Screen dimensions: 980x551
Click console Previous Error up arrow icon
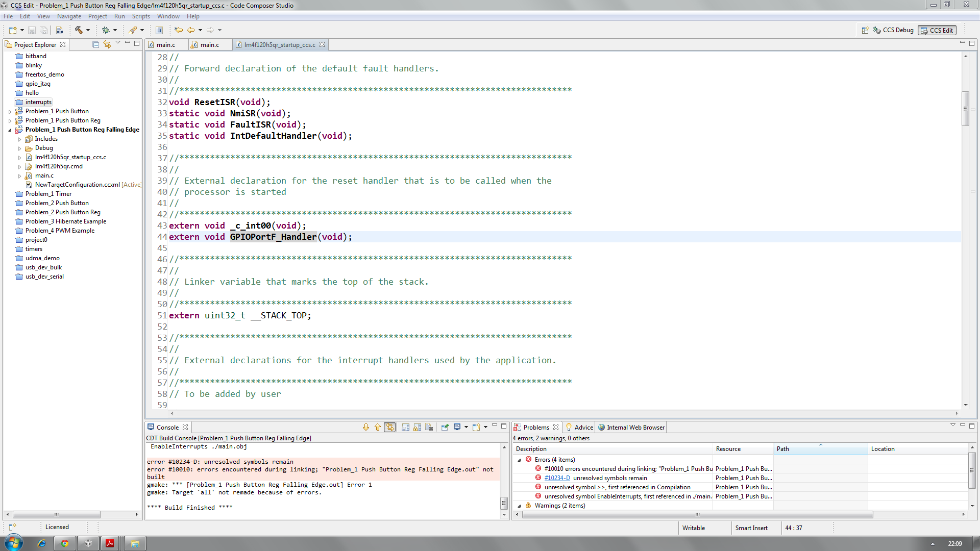(378, 427)
